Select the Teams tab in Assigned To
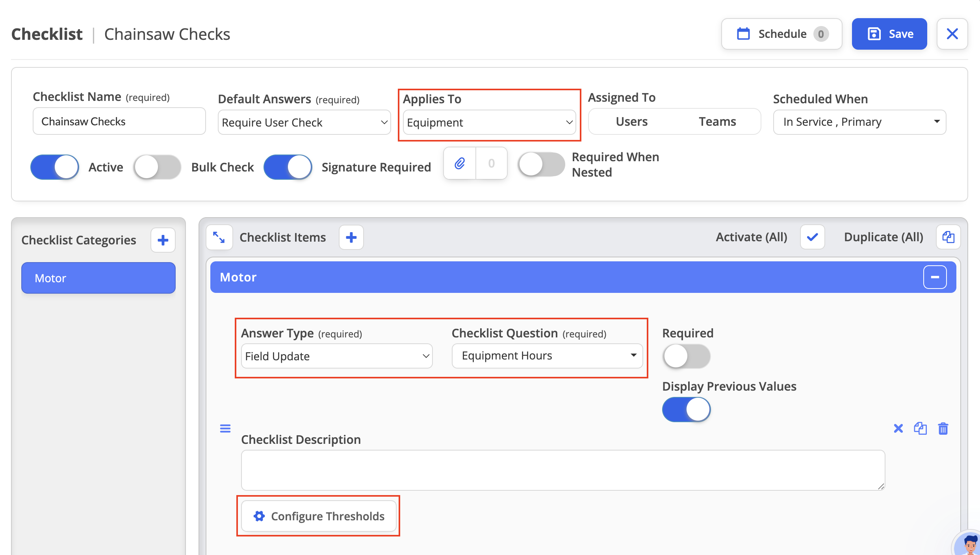This screenshot has width=980, height=555. (717, 121)
